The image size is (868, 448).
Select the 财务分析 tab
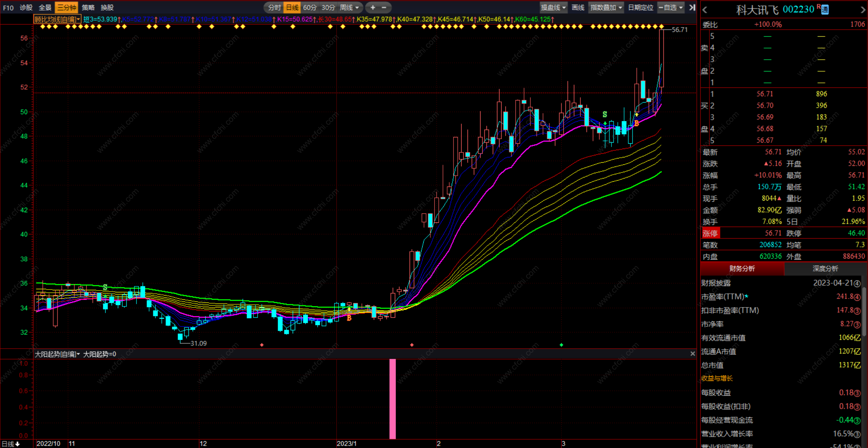742,269
